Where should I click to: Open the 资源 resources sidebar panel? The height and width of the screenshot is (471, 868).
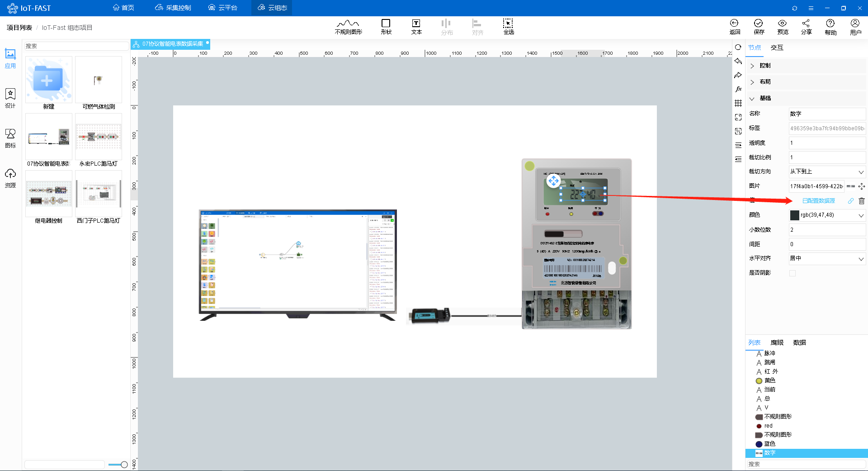point(10,178)
